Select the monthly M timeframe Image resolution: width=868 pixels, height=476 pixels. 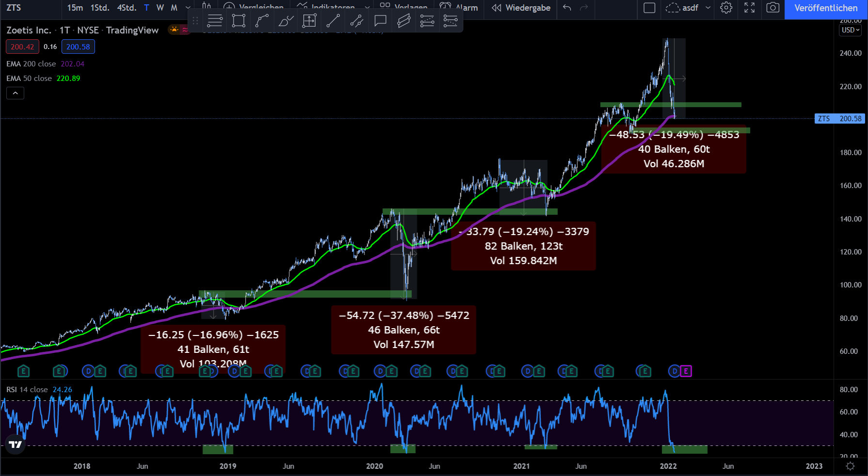click(174, 8)
